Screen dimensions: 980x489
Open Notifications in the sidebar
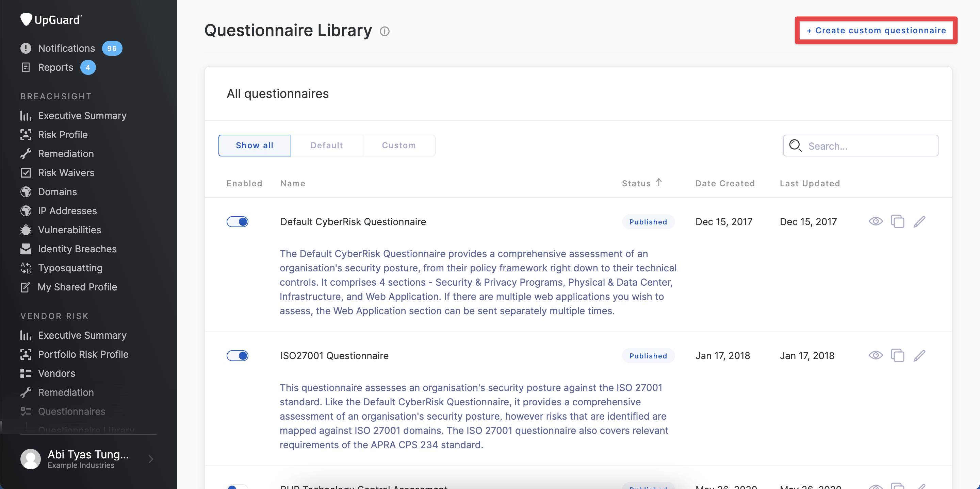click(x=66, y=48)
